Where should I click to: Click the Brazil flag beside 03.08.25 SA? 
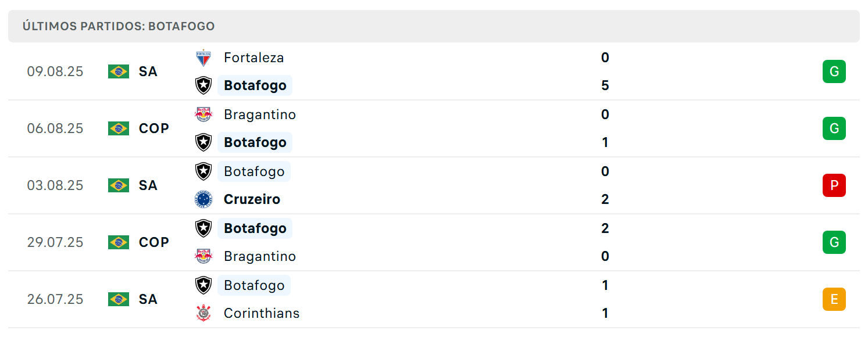pos(119,185)
